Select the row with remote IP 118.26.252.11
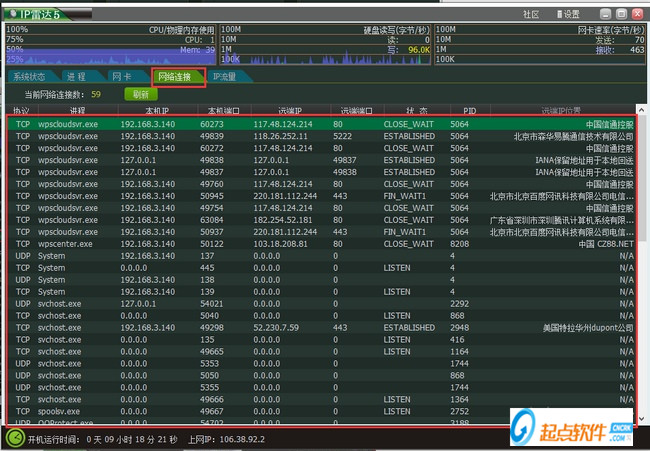 tap(321, 136)
